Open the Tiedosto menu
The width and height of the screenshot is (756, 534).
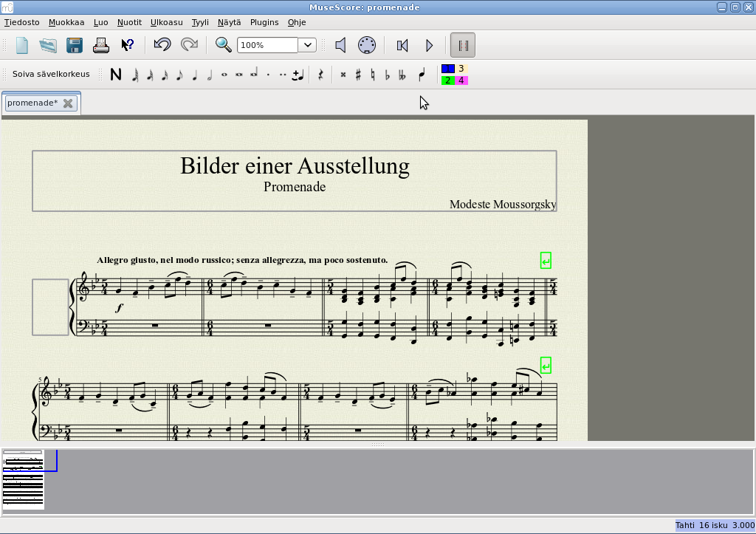[x=22, y=22]
